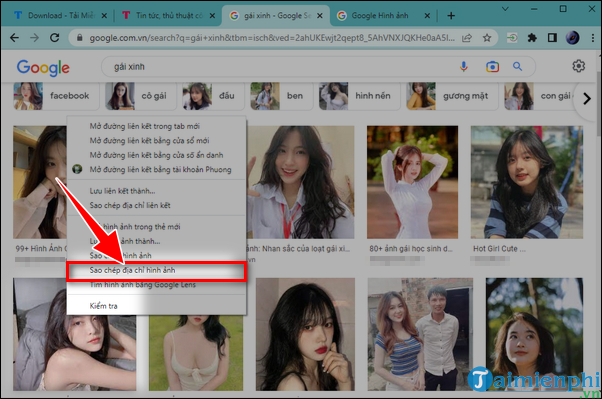This screenshot has height=399, width=602.
Task: Open the Nhan sắc của loạt gái xinh image
Action: [300, 182]
